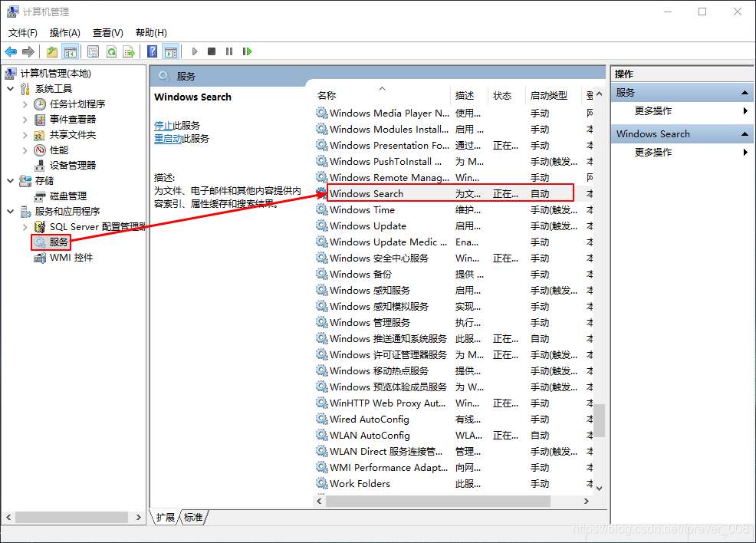Select the Wired AutoConfig service row
The height and width of the screenshot is (543, 756).
click(x=453, y=419)
